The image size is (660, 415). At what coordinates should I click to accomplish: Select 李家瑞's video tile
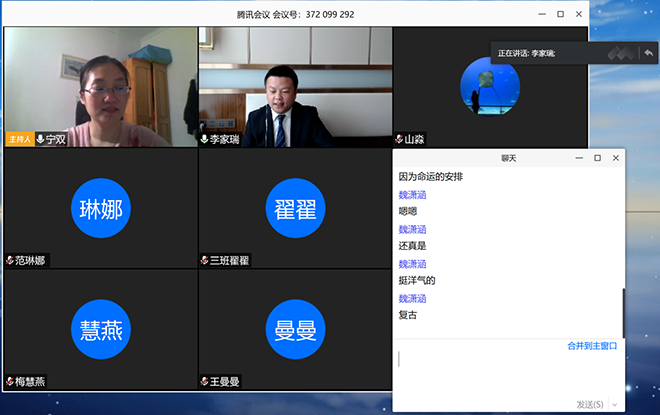(295, 87)
